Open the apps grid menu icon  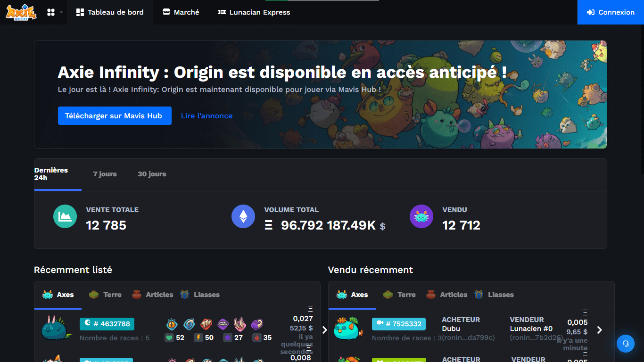51,12
